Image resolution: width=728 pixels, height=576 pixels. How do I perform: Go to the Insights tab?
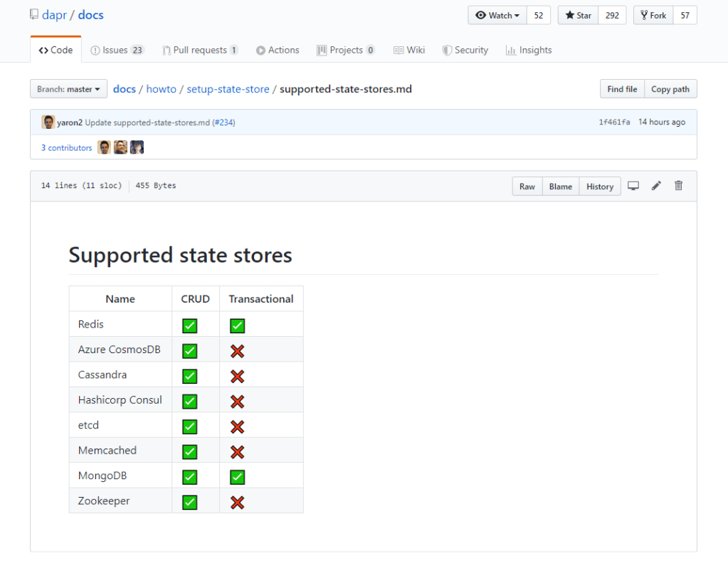tap(529, 50)
